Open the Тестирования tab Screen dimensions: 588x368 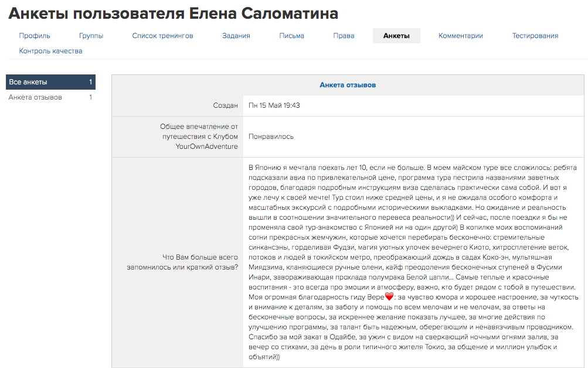click(x=535, y=36)
